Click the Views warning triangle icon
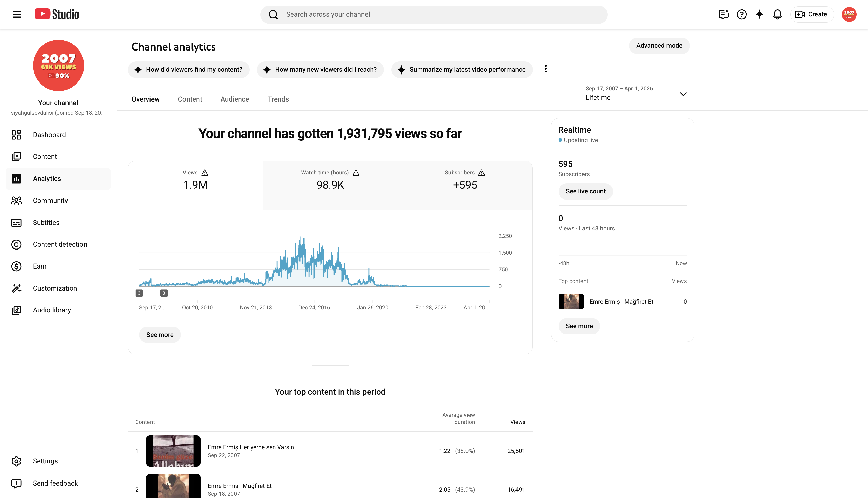This screenshot has width=868, height=498. (205, 172)
